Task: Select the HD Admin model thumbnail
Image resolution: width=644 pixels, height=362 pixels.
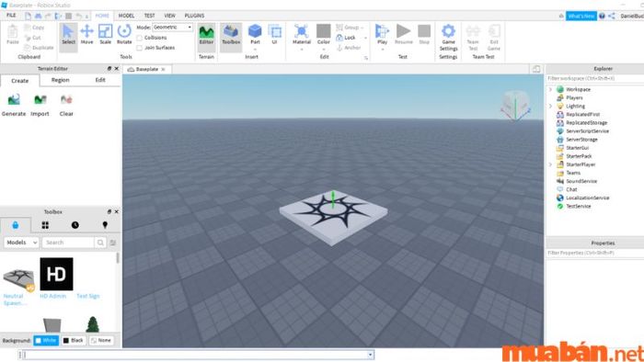Action: [x=56, y=275]
